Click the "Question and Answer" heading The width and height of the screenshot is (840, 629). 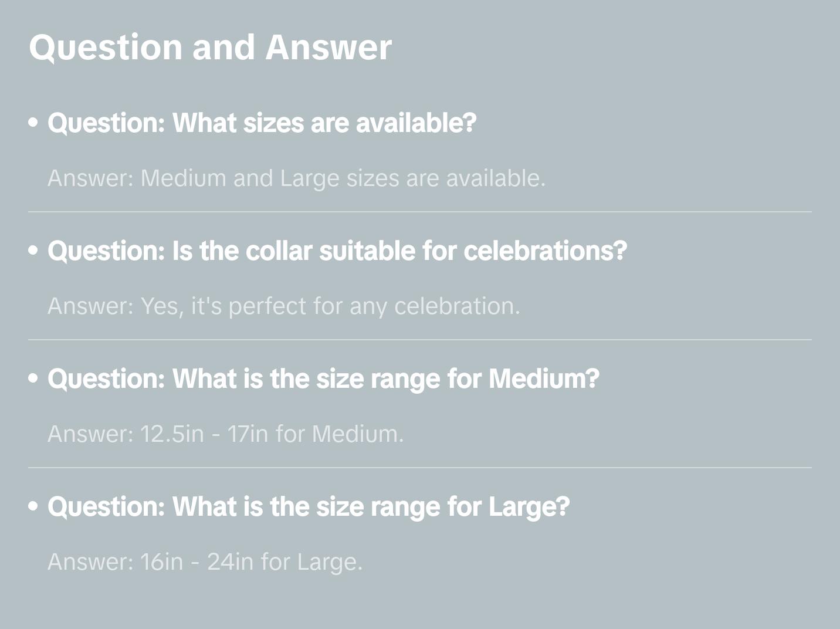tap(210, 47)
